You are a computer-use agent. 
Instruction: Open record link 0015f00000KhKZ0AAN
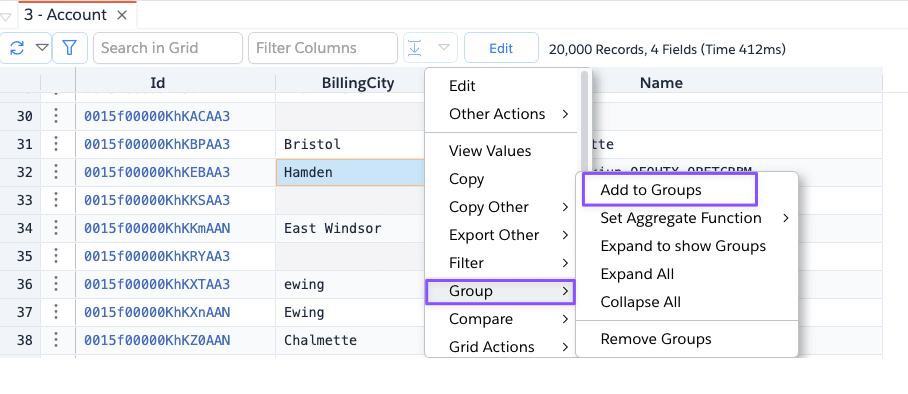(x=157, y=341)
